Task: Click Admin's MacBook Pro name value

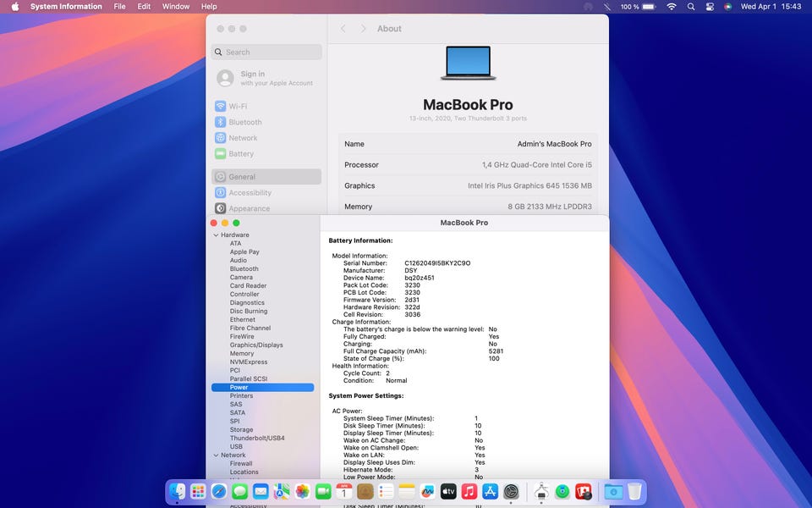Action: (554, 144)
